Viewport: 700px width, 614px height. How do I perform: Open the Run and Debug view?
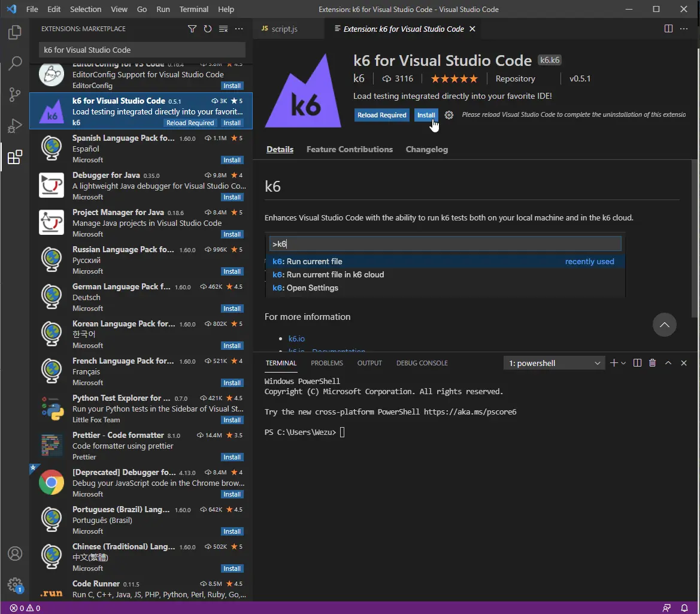[15, 126]
